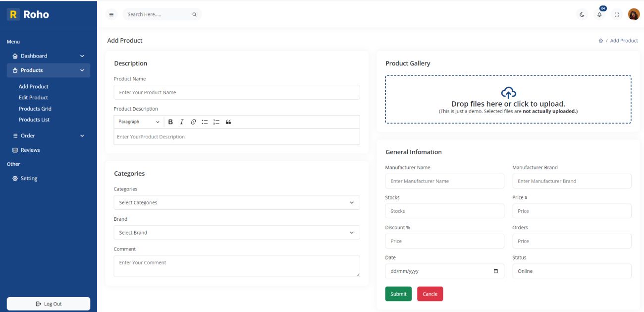
Task: Create a numbered list in the editor
Action: (217, 121)
